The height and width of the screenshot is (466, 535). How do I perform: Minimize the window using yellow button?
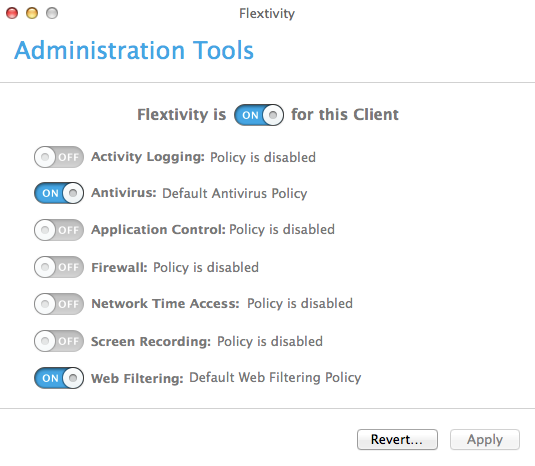[x=32, y=13]
